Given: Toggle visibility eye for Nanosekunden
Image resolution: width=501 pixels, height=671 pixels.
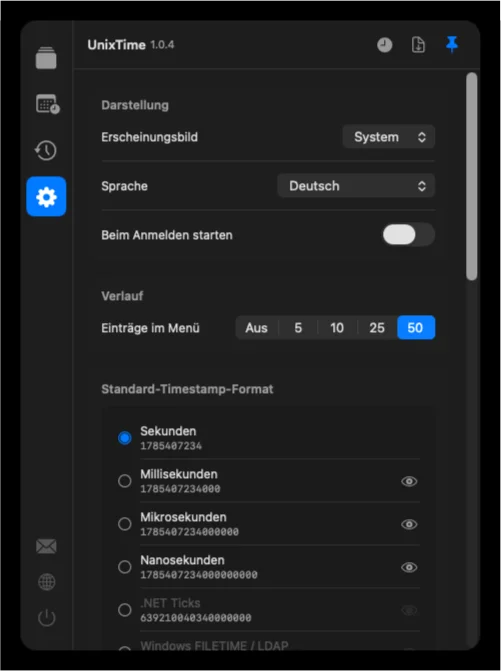Looking at the screenshot, I should coord(409,567).
